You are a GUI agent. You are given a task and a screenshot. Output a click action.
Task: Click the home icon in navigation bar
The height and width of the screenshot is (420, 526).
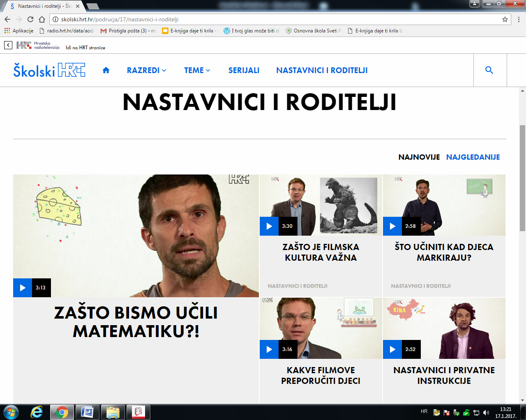point(106,70)
